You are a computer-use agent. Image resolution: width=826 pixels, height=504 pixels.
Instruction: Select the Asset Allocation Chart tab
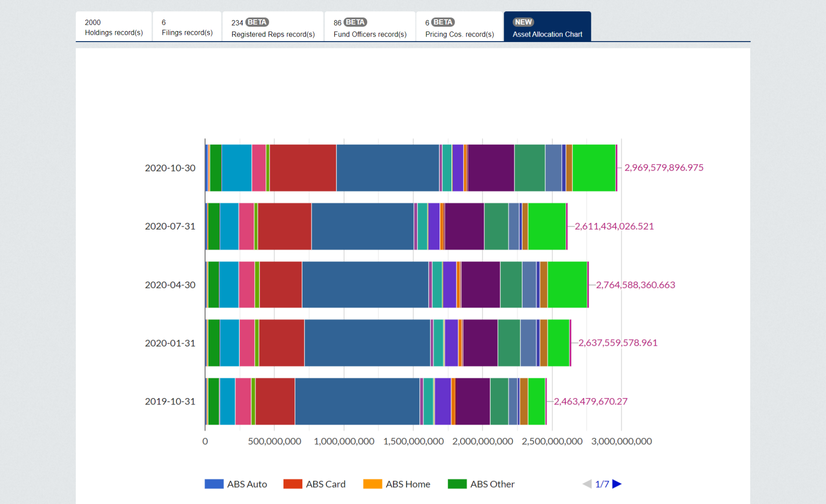[547, 27]
